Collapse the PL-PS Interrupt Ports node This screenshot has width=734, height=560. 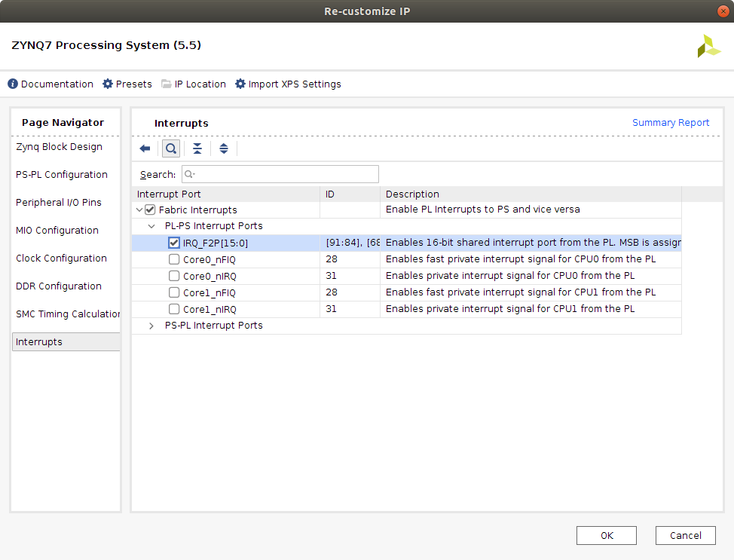coord(151,226)
